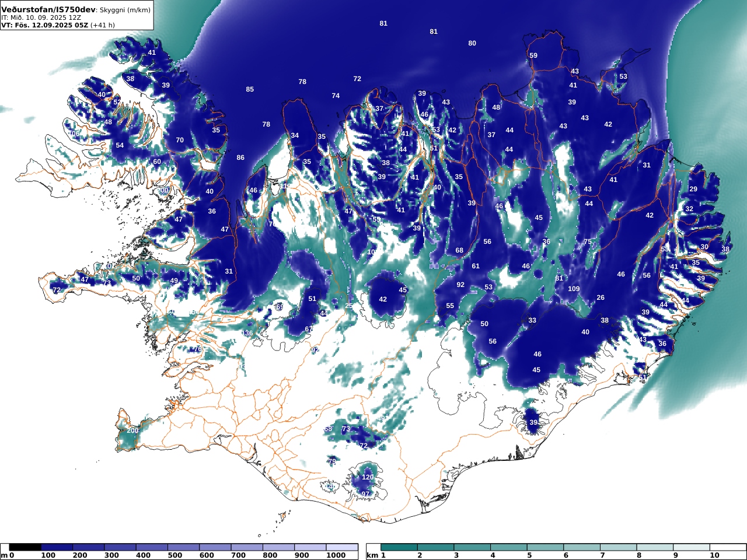The width and height of the screenshot is (747, 560).
Task: Click the visibility value 26 in the east
Action: [x=601, y=297]
